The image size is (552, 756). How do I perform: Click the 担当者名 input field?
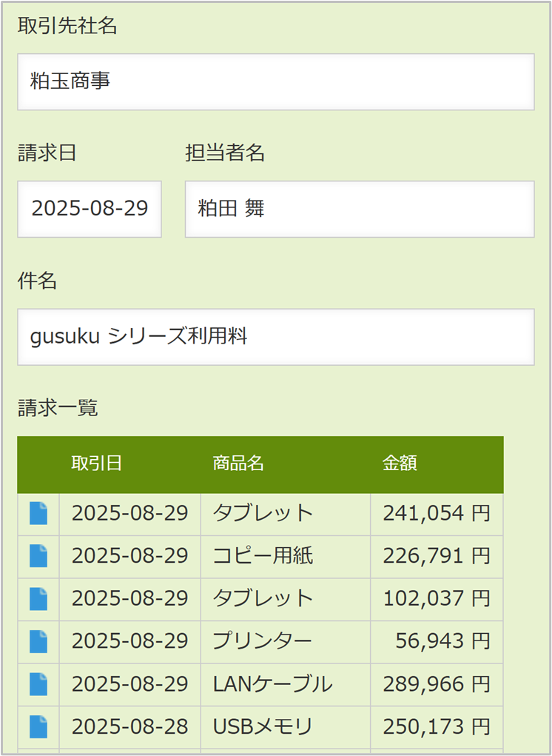coord(359,209)
